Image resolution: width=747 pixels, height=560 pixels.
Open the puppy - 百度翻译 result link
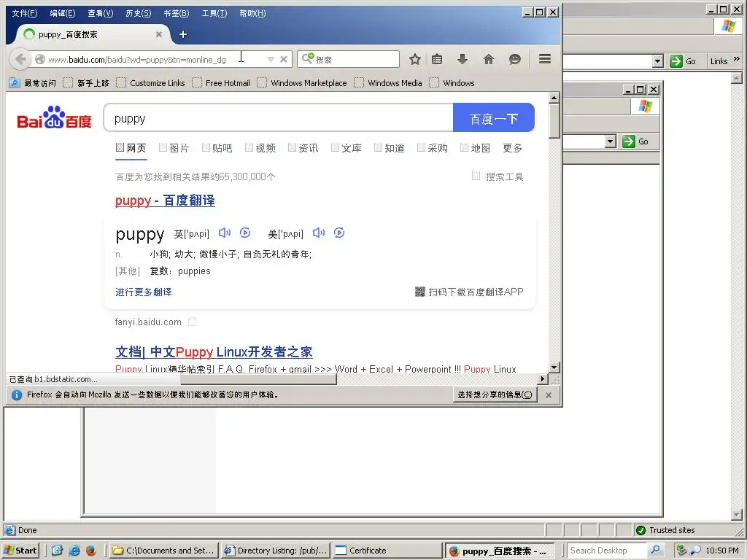point(165,201)
